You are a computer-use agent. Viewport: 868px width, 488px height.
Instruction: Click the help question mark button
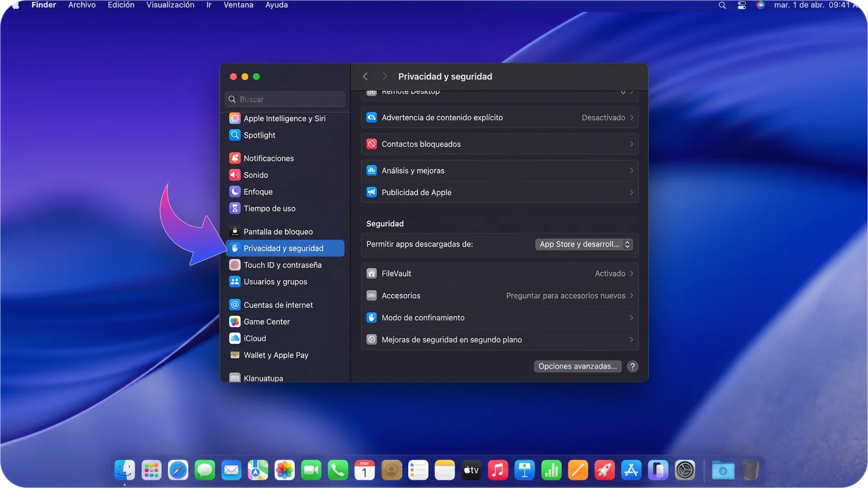coord(632,366)
